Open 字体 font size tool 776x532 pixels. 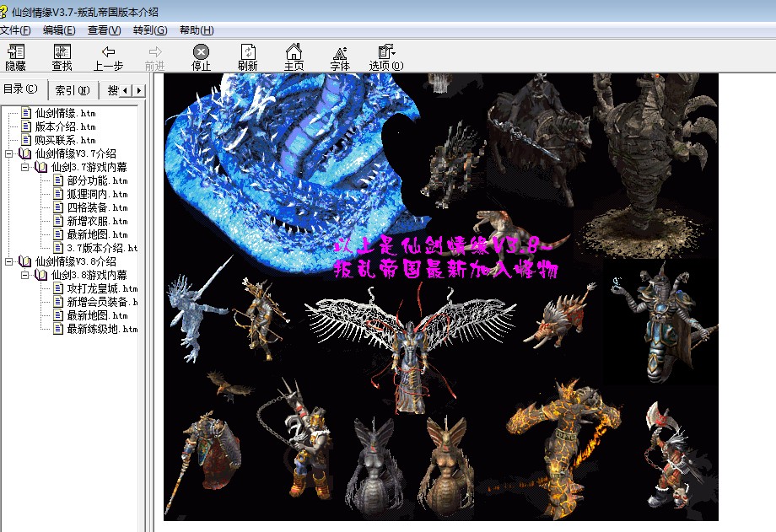pos(340,57)
